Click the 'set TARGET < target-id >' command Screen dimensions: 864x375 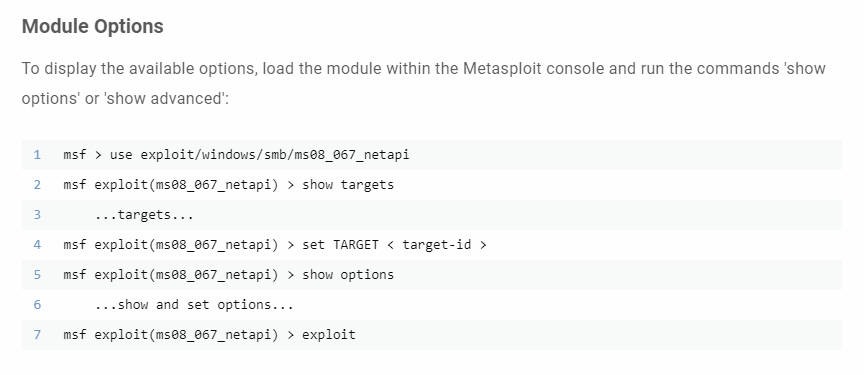(395, 244)
